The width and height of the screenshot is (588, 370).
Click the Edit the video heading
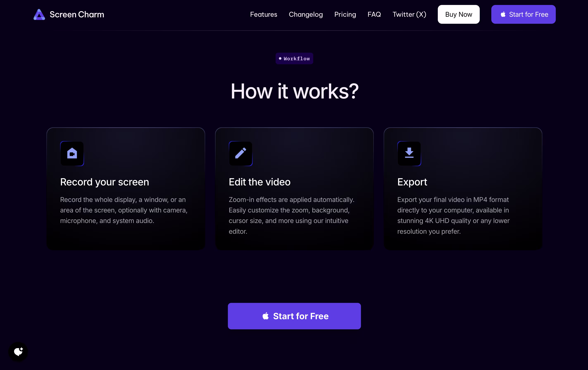coord(259,182)
